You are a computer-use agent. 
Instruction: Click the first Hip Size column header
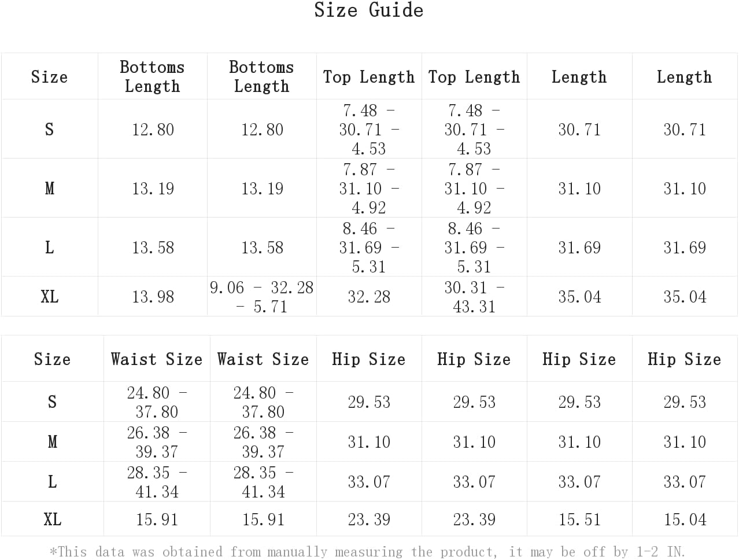[x=369, y=359]
